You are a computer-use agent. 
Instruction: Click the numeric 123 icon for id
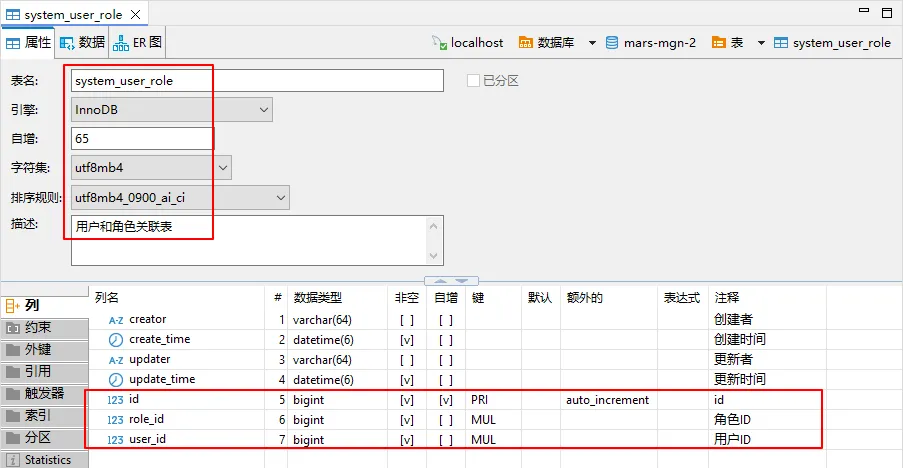pos(116,399)
